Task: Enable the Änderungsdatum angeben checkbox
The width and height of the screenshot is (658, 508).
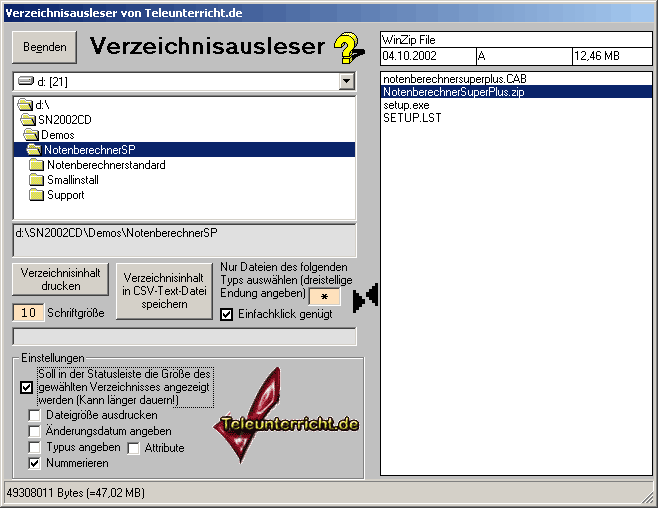Action: click(x=35, y=431)
